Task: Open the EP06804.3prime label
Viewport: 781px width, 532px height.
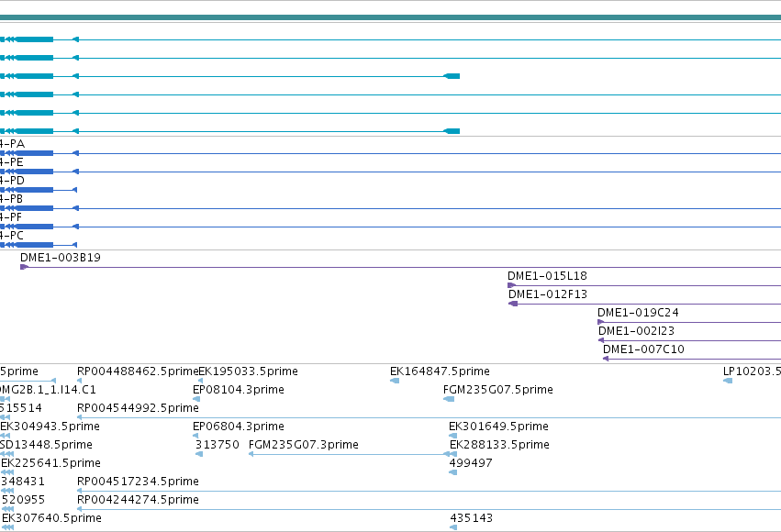Action: [x=239, y=427]
